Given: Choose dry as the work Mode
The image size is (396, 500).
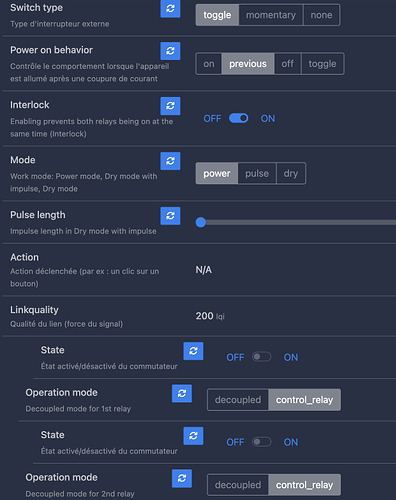Looking at the screenshot, I should tap(291, 173).
